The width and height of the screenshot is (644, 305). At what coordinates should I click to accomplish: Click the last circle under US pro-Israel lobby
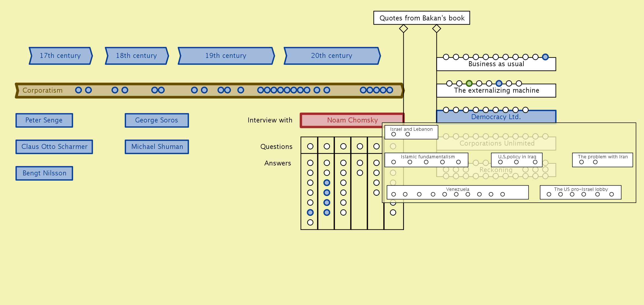pyautogui.click(x=611, y=194)
